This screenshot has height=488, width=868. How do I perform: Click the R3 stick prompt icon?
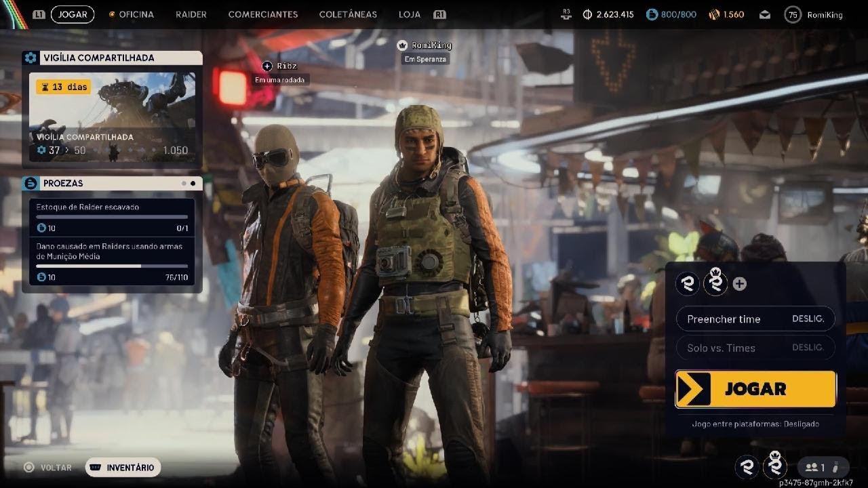[x=567, y=13]
